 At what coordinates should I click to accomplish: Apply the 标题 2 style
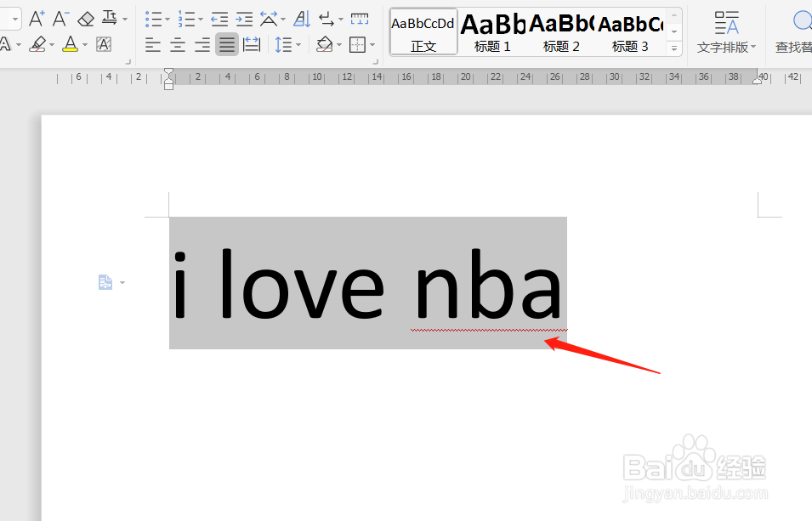561,31
